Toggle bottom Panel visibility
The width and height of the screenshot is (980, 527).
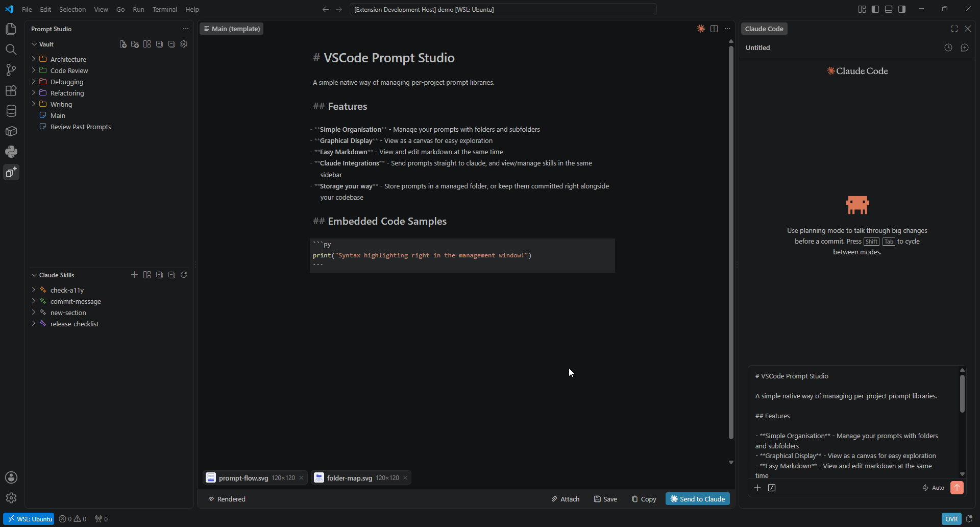889,9
